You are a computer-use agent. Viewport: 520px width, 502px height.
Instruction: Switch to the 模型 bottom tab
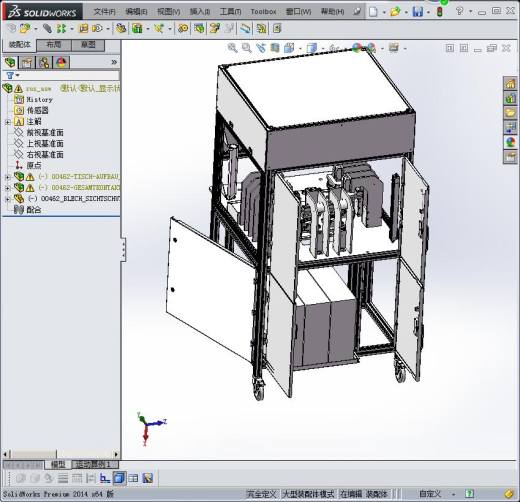pyautogui.click(x=58, y=464)
